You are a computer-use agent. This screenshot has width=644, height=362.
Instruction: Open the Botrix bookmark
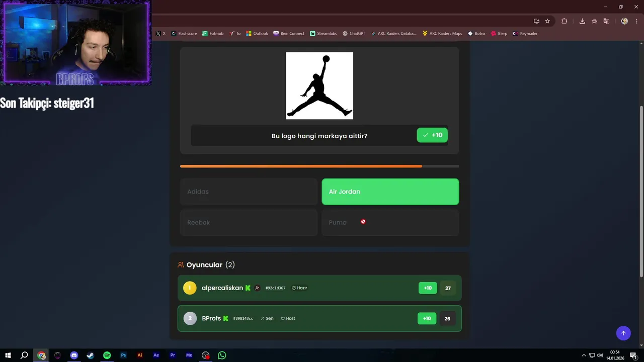[476, 34]
